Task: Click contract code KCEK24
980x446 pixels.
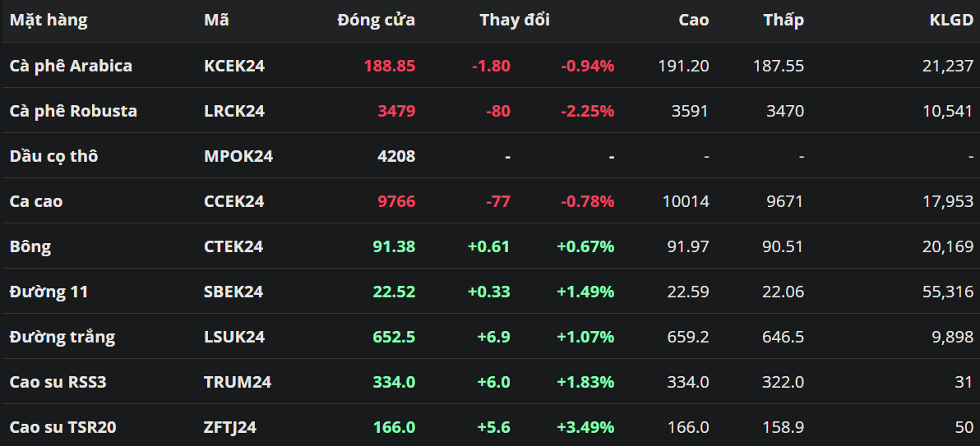Action: coord(234,66)
